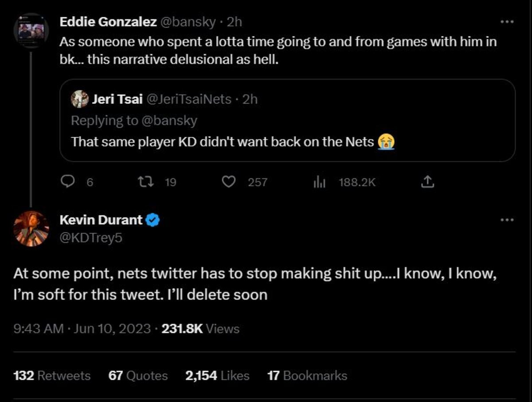This screenshot has height=402, width=532.
Task: Open view analytics icon showing 188.2K
Action: [x=320, y=182]
